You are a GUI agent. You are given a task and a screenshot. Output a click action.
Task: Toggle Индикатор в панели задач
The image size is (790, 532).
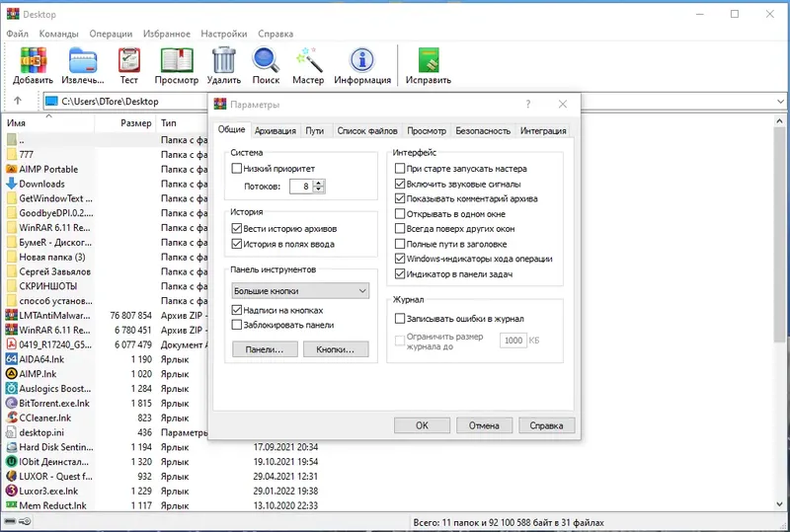click(x=400, y=274)
